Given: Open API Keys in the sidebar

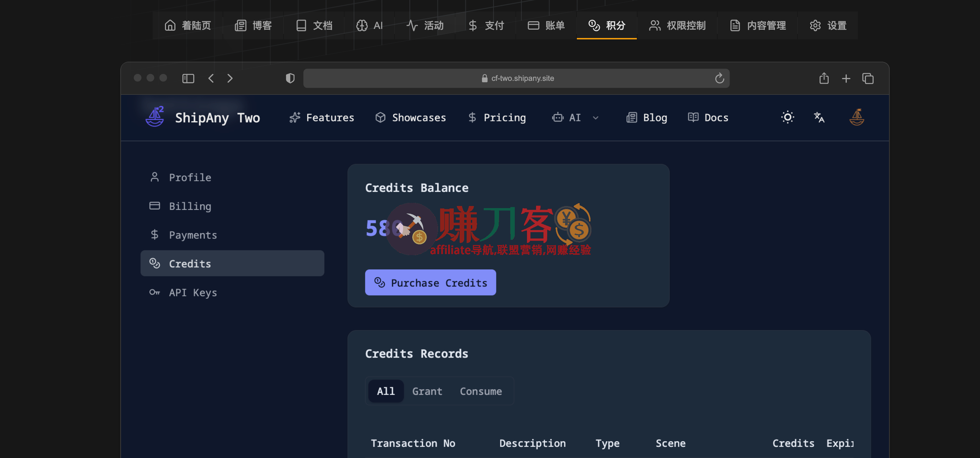Looking at the screenshot, I should tap(233, 292).
